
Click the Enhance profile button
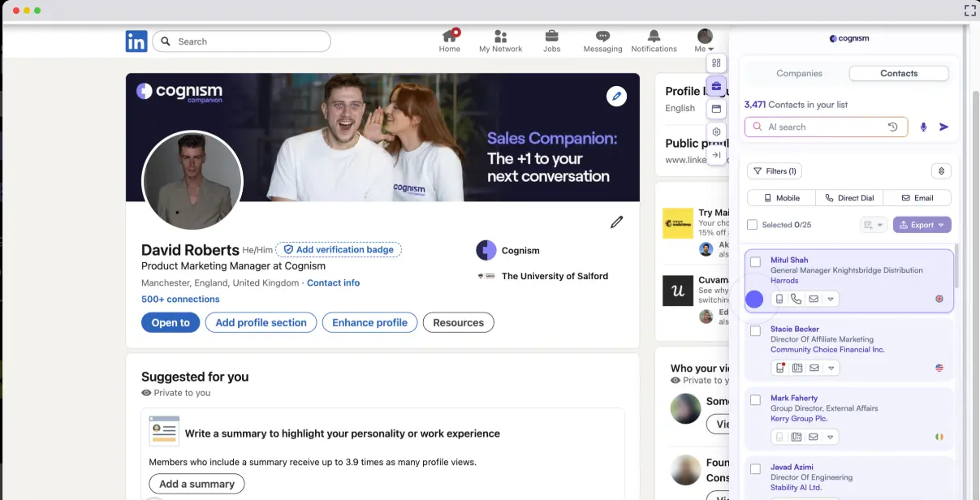pos(369,323)
